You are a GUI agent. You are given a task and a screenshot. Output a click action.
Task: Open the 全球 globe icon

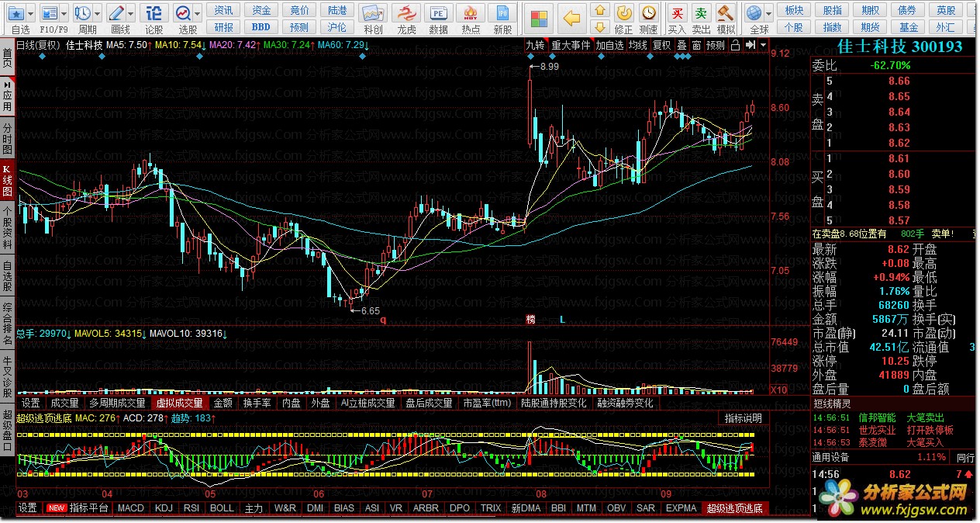click(754, 12)
